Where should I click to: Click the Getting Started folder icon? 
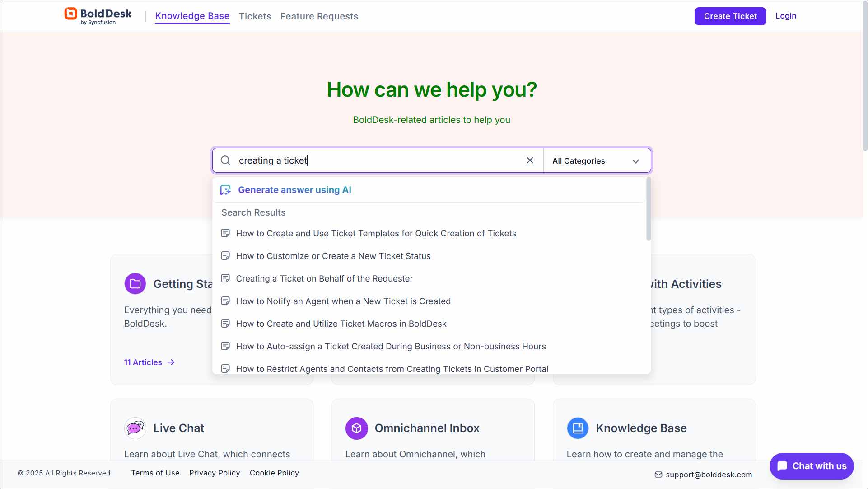click(x=135, y=284)
